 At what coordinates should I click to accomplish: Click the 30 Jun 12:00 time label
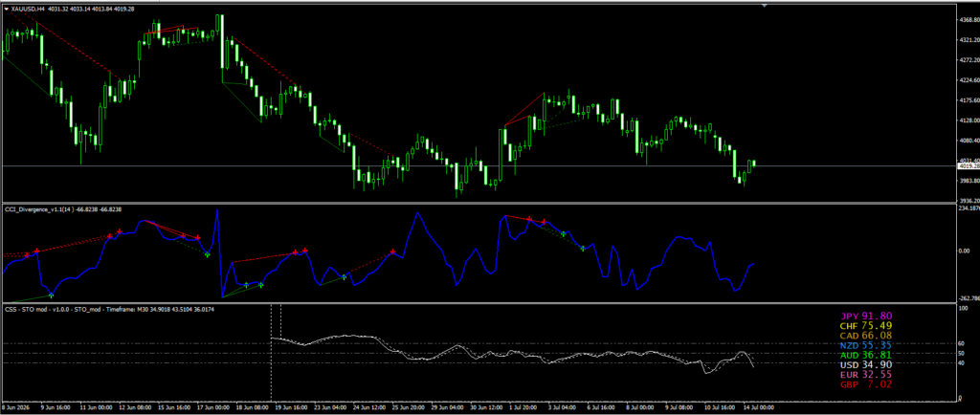[488, 407]
